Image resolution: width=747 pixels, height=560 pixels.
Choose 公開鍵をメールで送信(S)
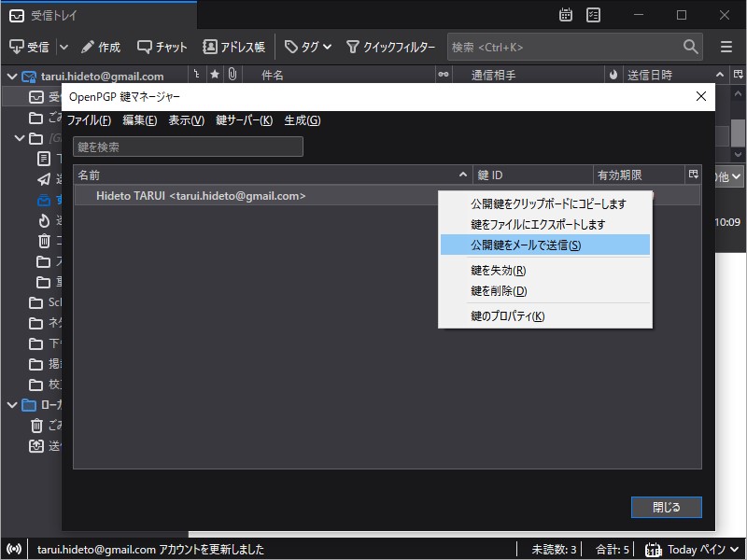coord(545,245)
